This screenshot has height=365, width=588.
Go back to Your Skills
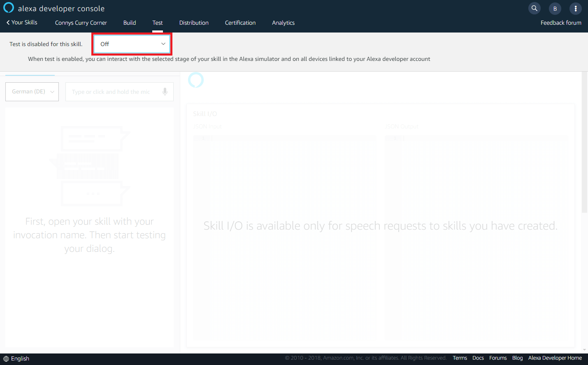(22, 22)
